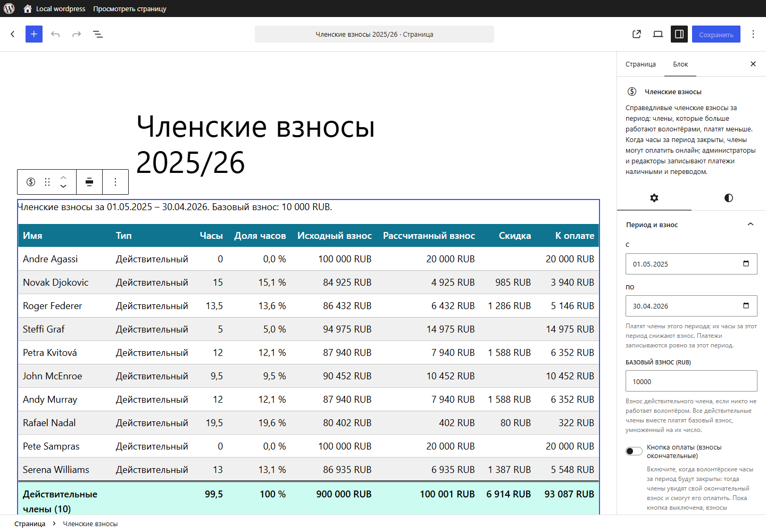Image resolution: width=766 pixels, height=532 pixels.
Task: Click the Сохранить button
Action: [x=716, y=34]
